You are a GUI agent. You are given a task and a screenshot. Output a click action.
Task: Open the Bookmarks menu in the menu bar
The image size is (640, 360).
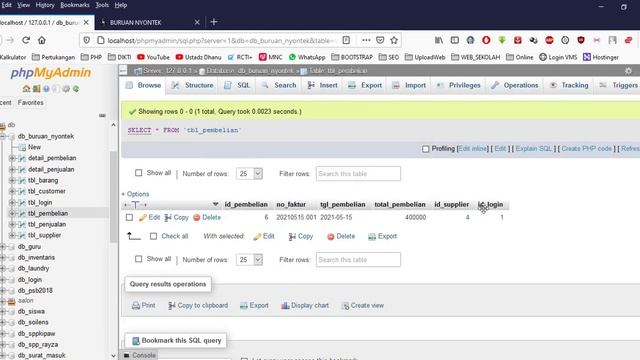click(75, 5)
